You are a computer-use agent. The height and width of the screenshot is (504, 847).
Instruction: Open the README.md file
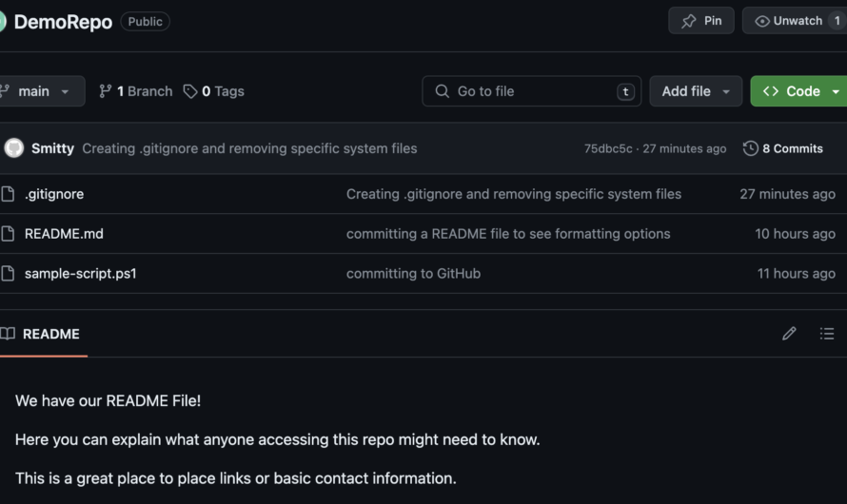pyautogui.click(x=64, y=234)
